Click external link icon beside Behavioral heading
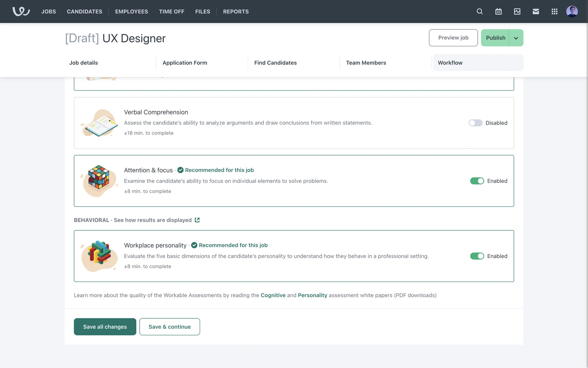The height and width of the screenshot is (368, 588). point(197,220)
